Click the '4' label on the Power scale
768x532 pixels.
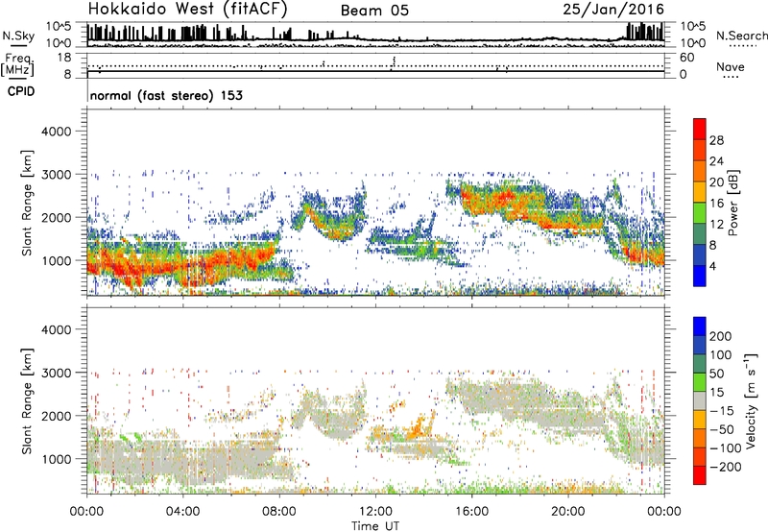point(712,266)
